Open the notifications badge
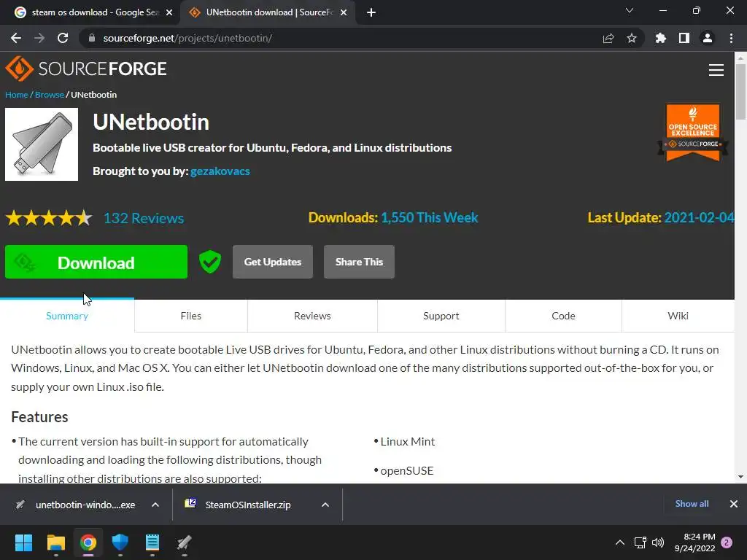This screenshot has width=747, height=560. pyautogui.click(x=727, y=542)
